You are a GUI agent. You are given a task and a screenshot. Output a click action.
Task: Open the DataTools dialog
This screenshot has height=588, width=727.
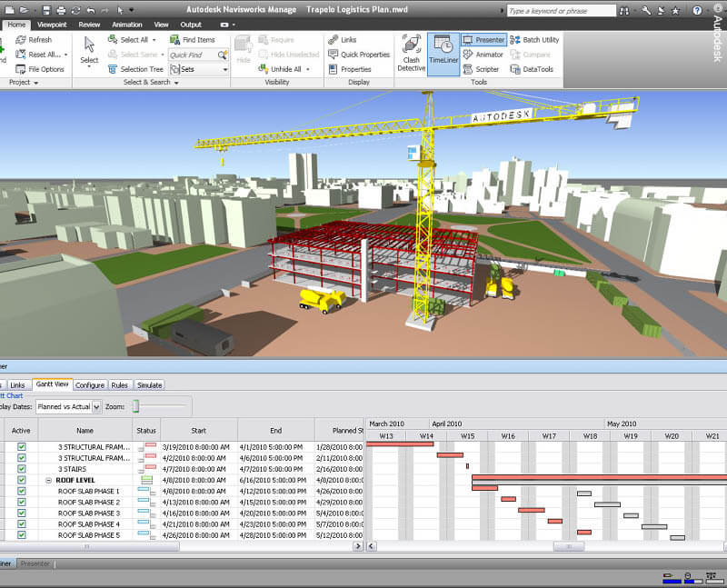[532, 69]
